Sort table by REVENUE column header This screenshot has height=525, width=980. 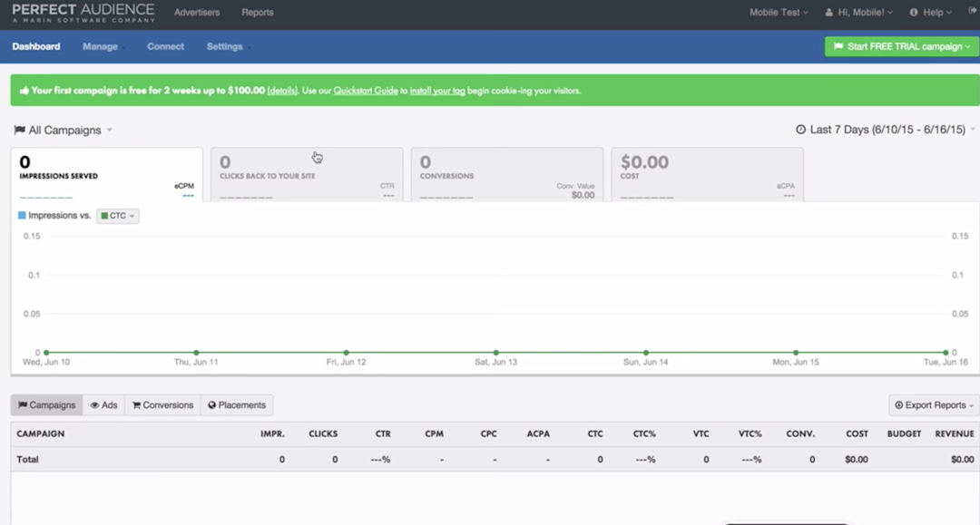click(955, 433)
